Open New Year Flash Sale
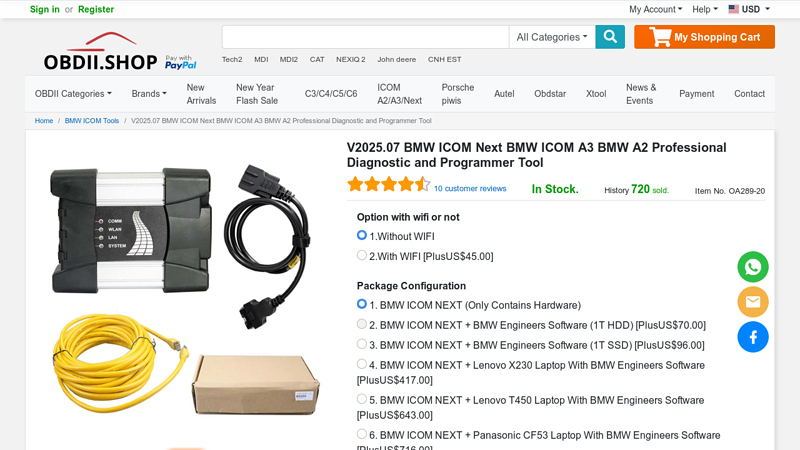Viewport: 800px width, 450px height. [257, 94]
